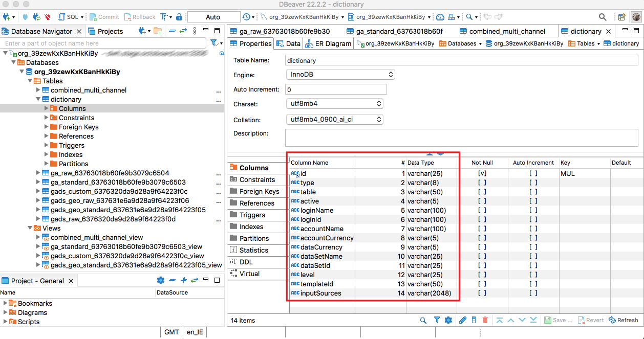Click the Reconnect icon in main toolbar

37,17
